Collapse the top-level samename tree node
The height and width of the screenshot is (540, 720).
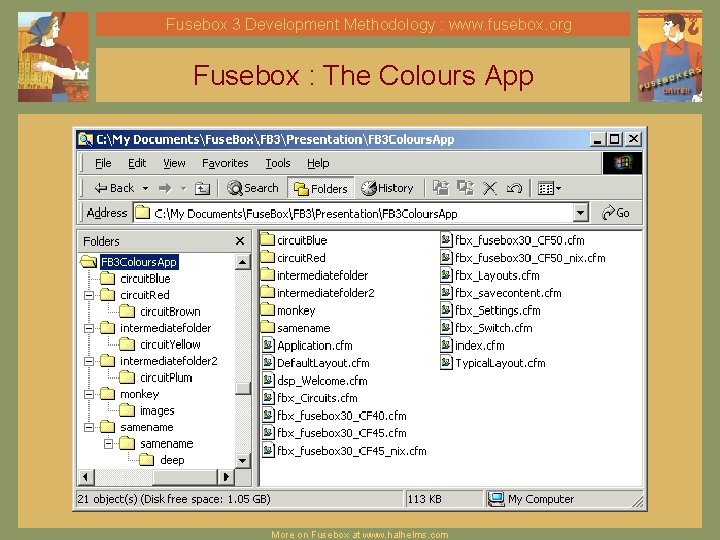89,428
